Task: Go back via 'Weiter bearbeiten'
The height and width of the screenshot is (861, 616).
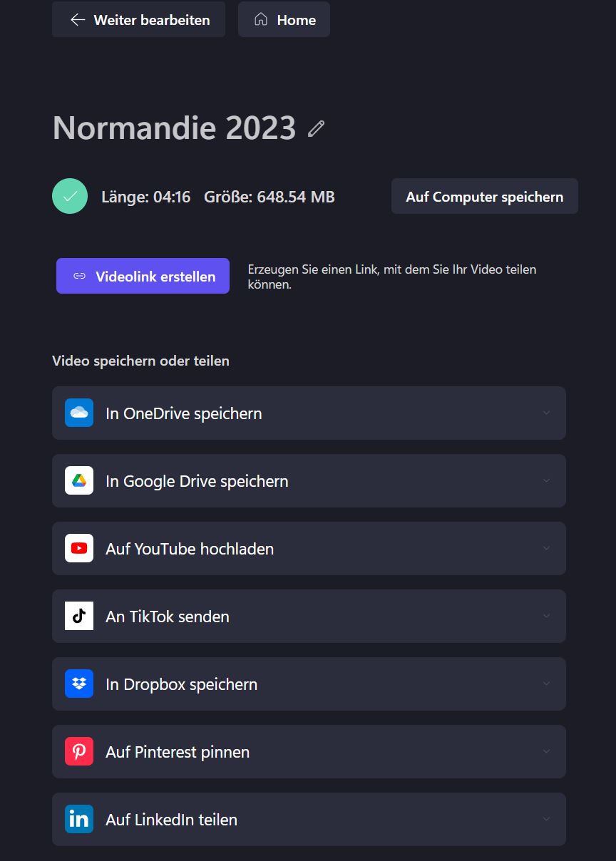Action: [139, 19]
